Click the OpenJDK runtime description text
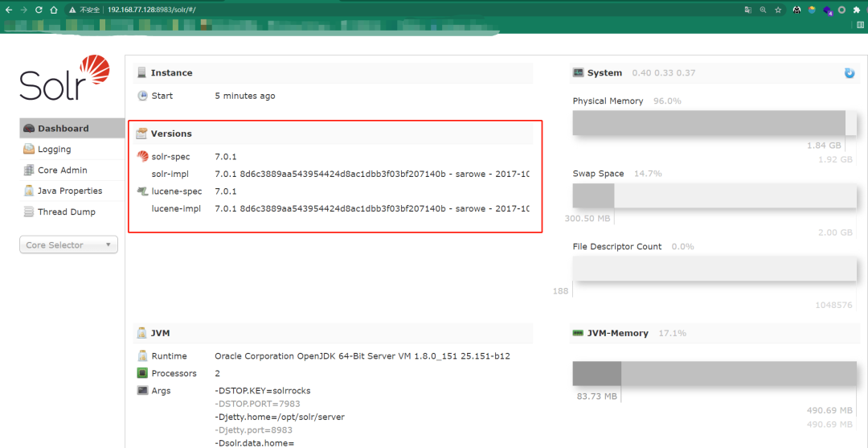Image resolution: width=868 pixels, height=448 pixels. [x=362, y=356]
